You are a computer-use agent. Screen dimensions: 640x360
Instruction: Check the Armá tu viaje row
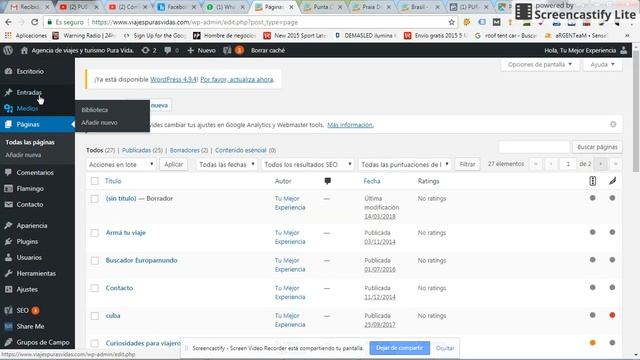tap(95, 233)
